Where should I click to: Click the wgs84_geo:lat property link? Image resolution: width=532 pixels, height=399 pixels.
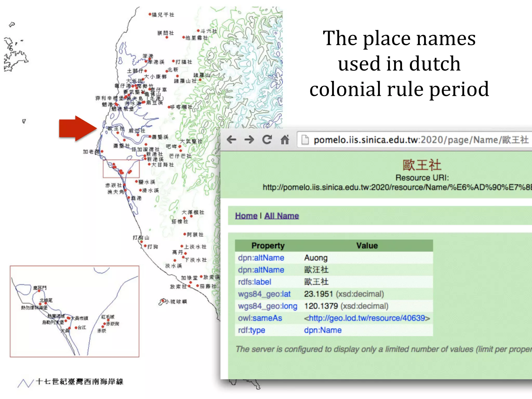(264, 294)
